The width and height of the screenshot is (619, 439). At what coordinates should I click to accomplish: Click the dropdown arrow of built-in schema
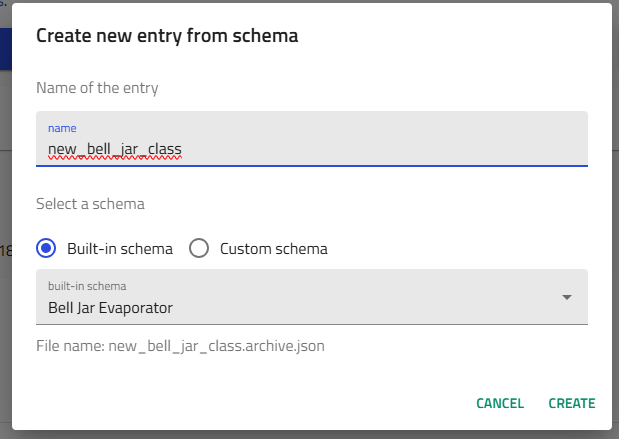tap(567, 297)
